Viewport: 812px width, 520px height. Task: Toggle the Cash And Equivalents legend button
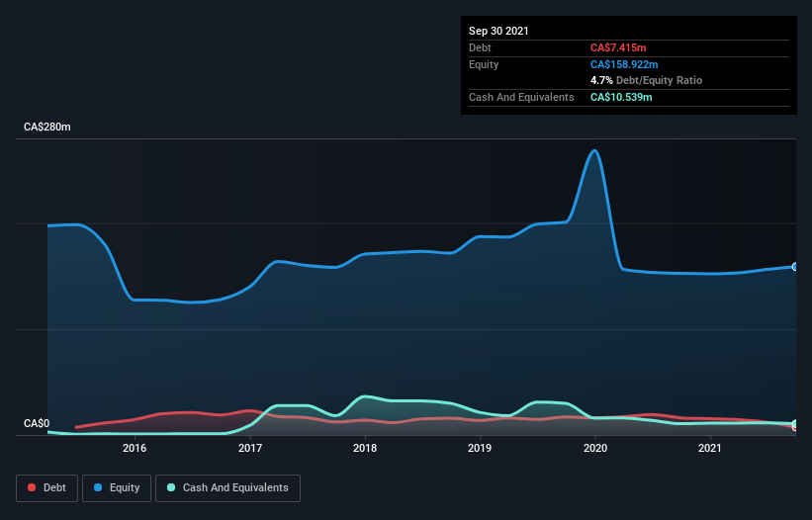(x=227, y=488)
